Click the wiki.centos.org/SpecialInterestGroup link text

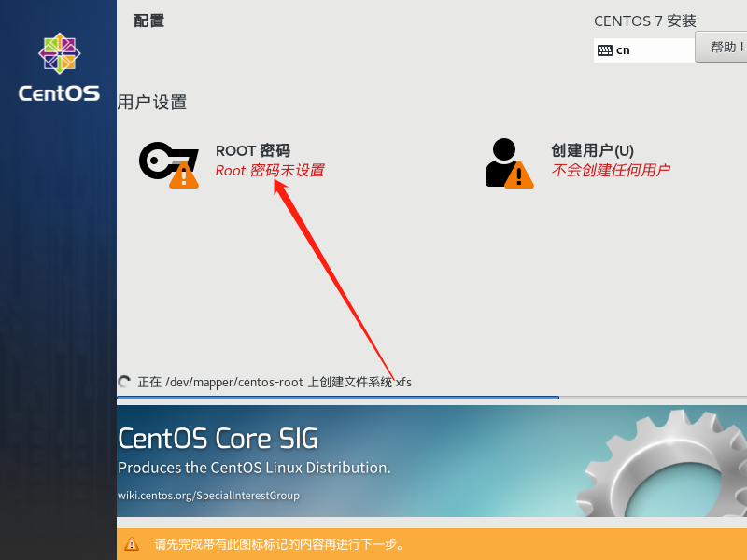click(x=208, y=496)
